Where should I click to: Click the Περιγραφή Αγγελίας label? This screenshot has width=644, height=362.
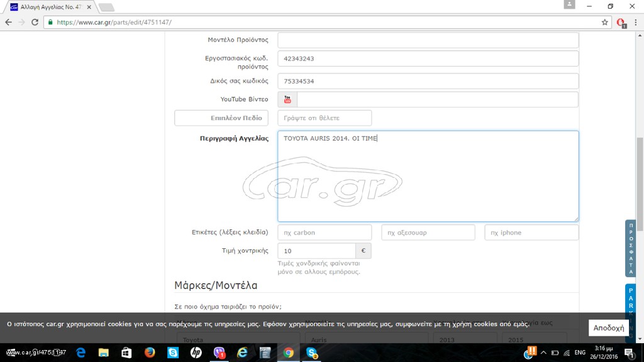click(x=234, y=138)
